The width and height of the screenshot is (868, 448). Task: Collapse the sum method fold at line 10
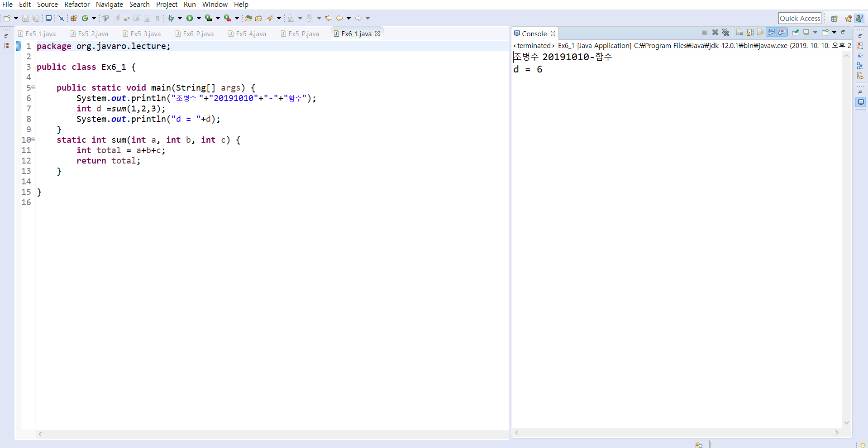point(33,140)
